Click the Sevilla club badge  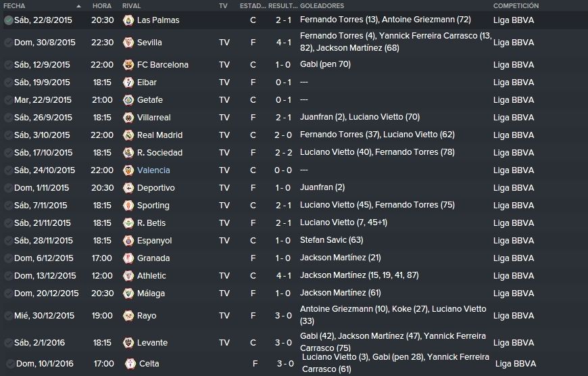[128, 43]
